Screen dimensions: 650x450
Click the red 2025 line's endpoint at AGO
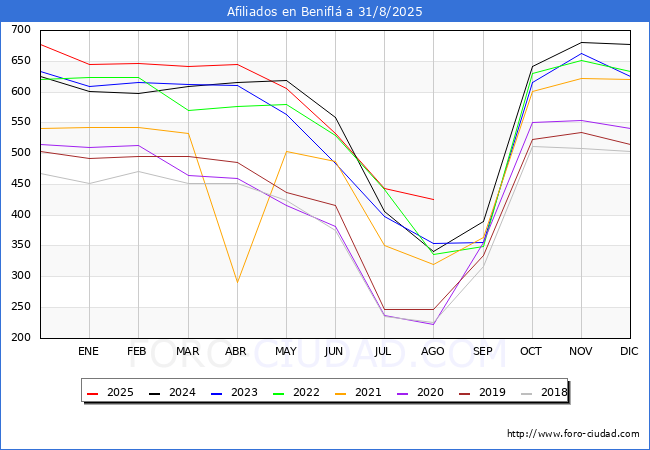pos(433,199)
